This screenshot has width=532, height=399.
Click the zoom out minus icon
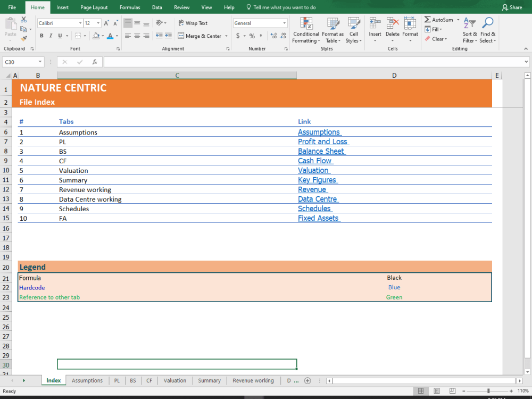(x=464, y=391)
